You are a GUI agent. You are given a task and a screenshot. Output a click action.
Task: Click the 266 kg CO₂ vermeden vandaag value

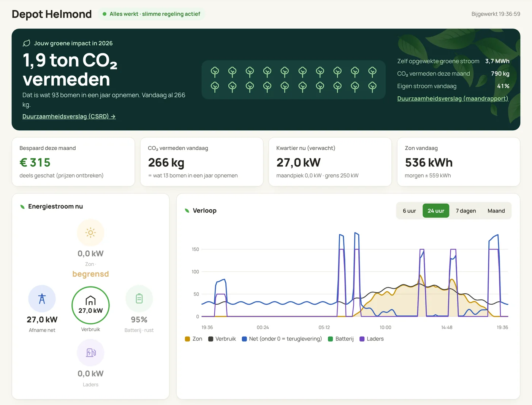166,163
